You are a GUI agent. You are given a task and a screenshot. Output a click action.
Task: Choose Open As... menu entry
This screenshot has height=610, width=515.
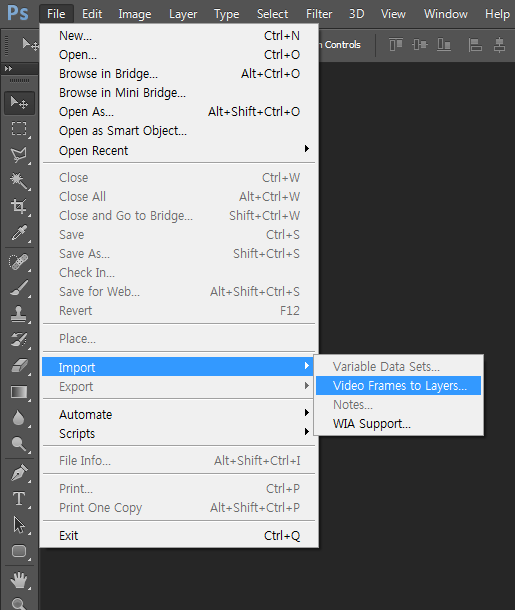pyautogui.click(x=179, y=112)
